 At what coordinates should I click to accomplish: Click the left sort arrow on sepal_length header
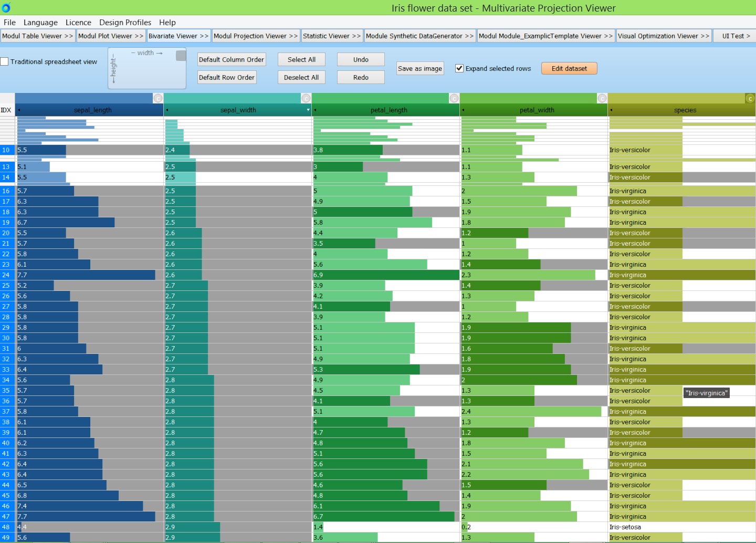click(19, 110)
